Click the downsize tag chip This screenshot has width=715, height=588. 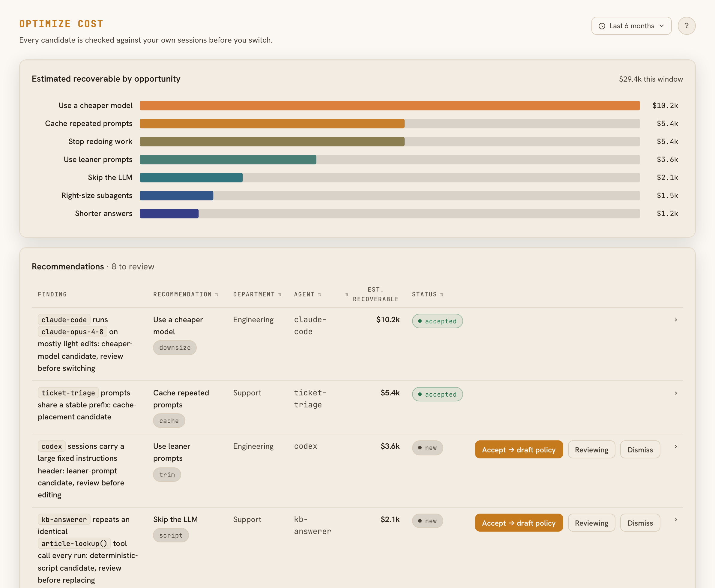tap(175, 347)
